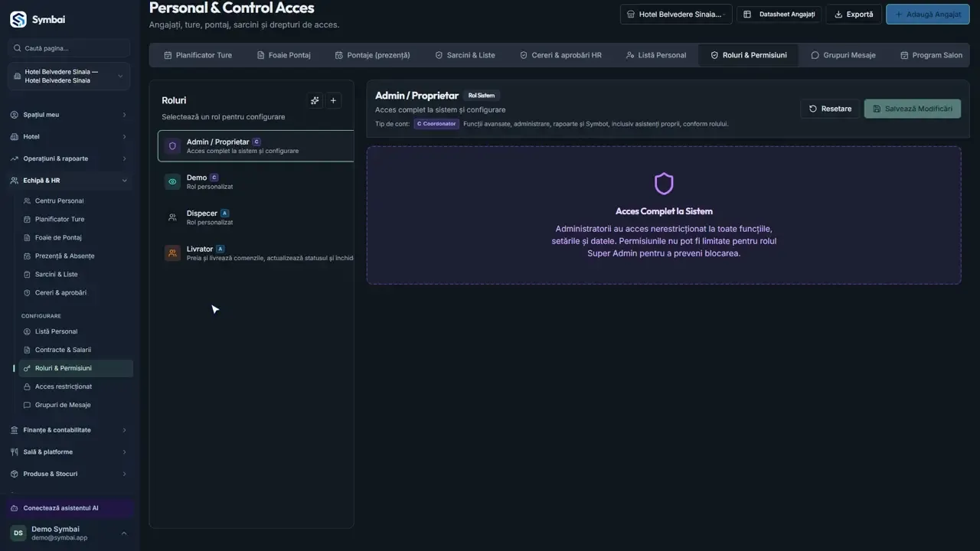
Task: Click Salvează Modificări button
Action: pyautogui.click(x=913, y=109)
